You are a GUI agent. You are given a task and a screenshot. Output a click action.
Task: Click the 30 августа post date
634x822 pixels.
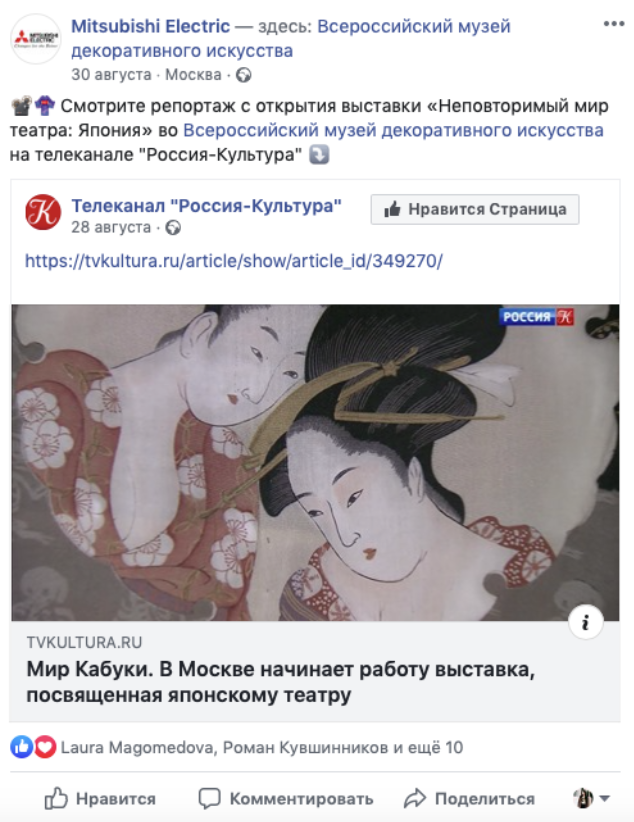click(111, 75)
